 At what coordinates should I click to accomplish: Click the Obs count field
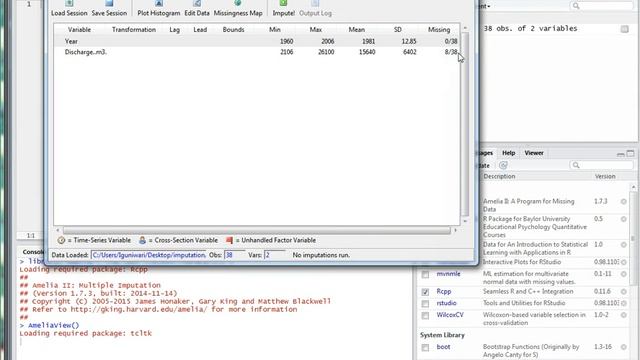(x=234, y=255)
